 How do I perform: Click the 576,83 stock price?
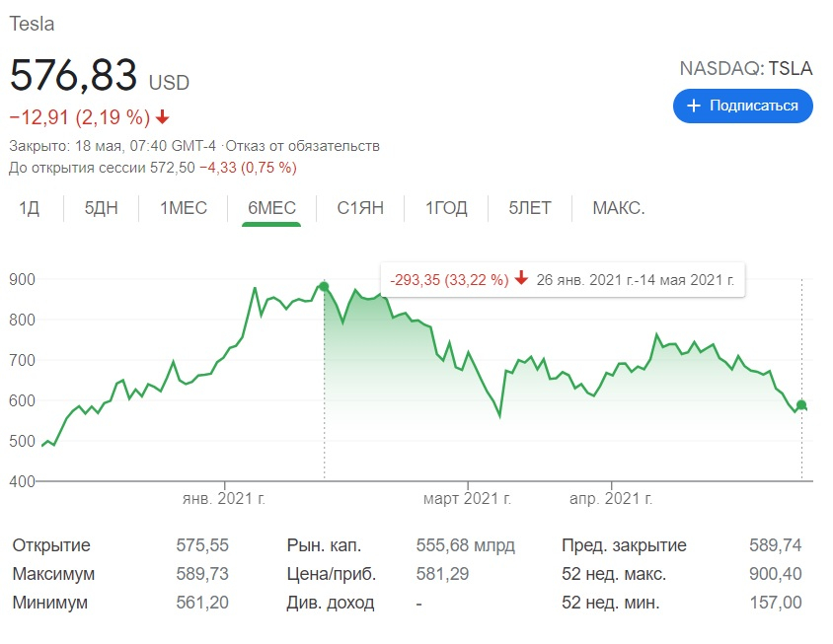tap(73, 75)
